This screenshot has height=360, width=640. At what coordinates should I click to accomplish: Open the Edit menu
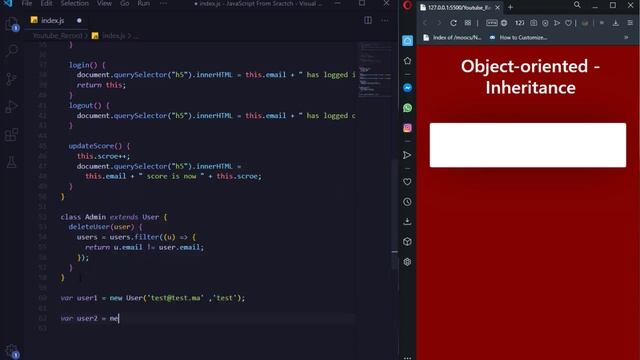point(46,3)
